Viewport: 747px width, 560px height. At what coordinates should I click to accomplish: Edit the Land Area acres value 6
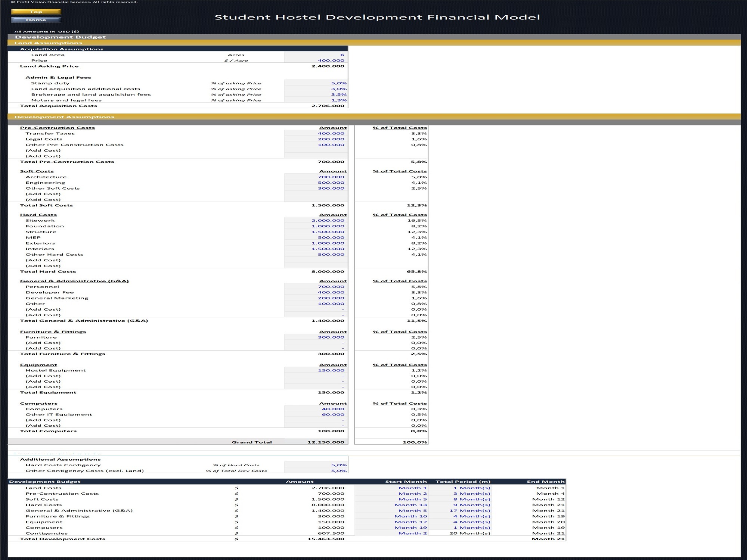[316, 55]
